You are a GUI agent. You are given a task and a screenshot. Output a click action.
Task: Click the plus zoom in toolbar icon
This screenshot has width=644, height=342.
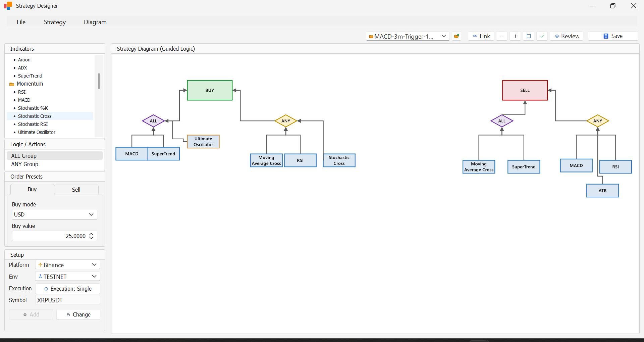click(515, 36)
